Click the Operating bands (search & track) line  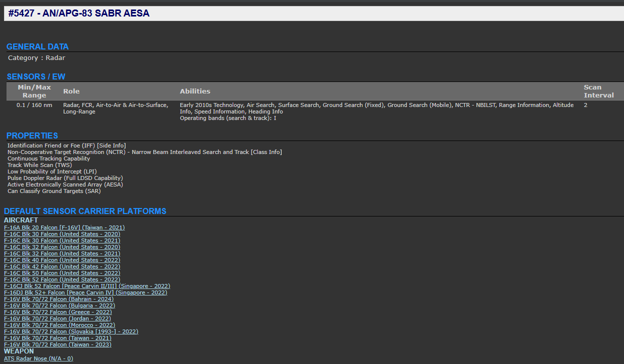tap(228, 118)
